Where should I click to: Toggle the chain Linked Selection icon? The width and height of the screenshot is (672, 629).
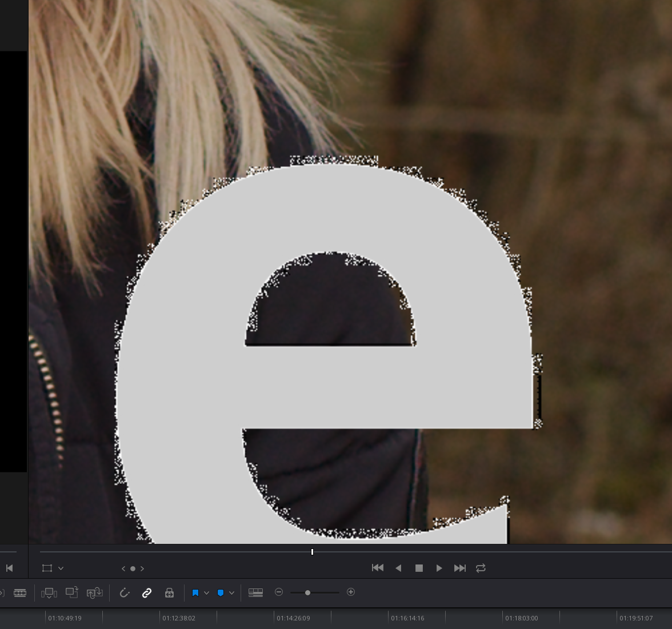[x=146, y=592]
